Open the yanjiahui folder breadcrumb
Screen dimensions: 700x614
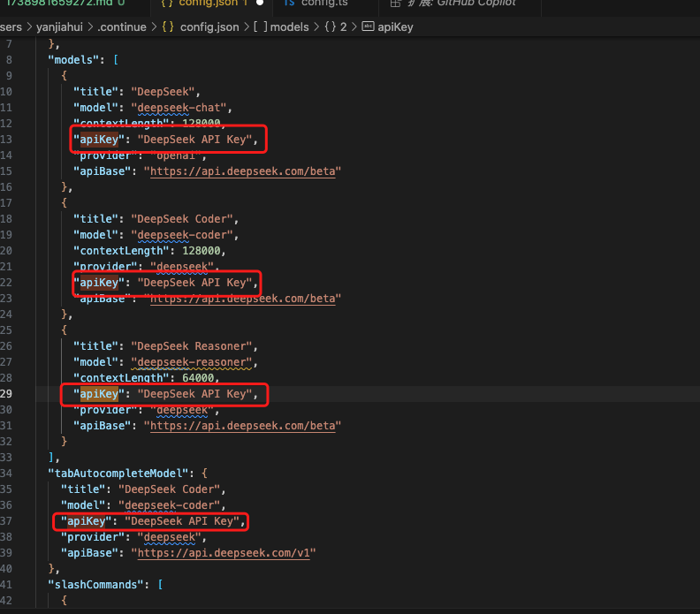61,27
